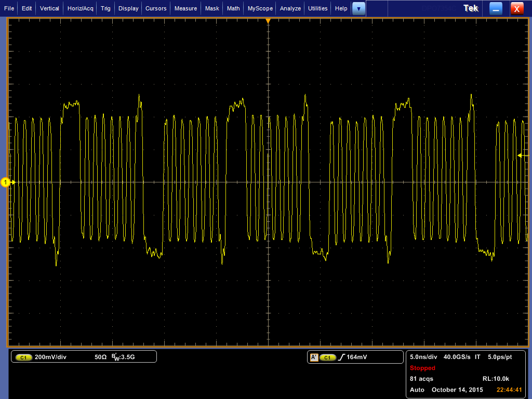Open the Trig menu
Image resolution: width=532 pixels, height=399 pixels.
pos(105,8)
